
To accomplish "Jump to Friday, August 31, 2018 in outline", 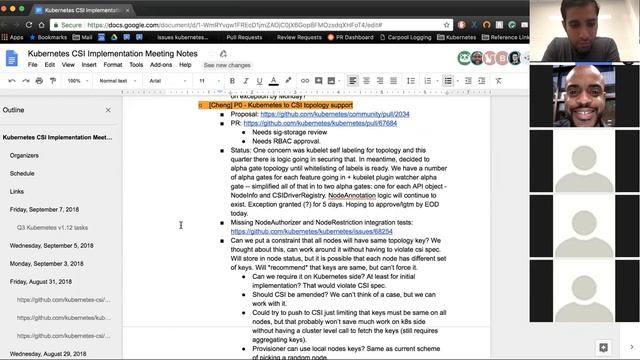I will [41, 282].
